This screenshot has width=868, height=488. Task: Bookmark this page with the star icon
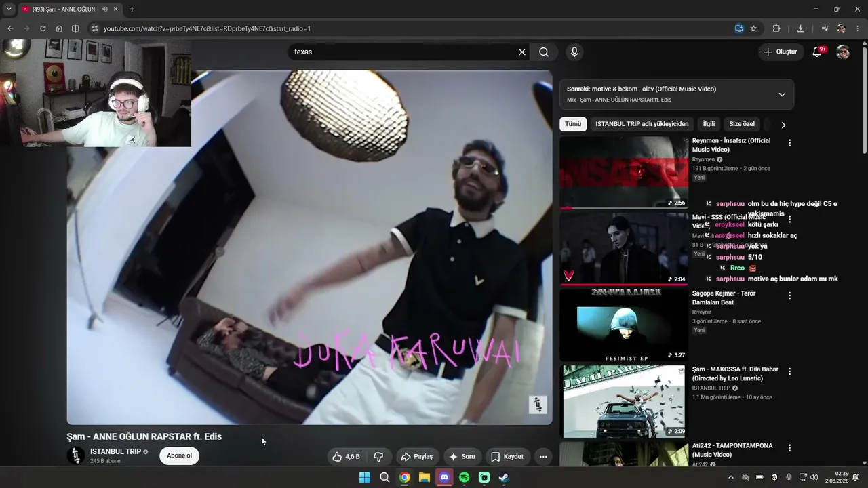tap(753, 28)
